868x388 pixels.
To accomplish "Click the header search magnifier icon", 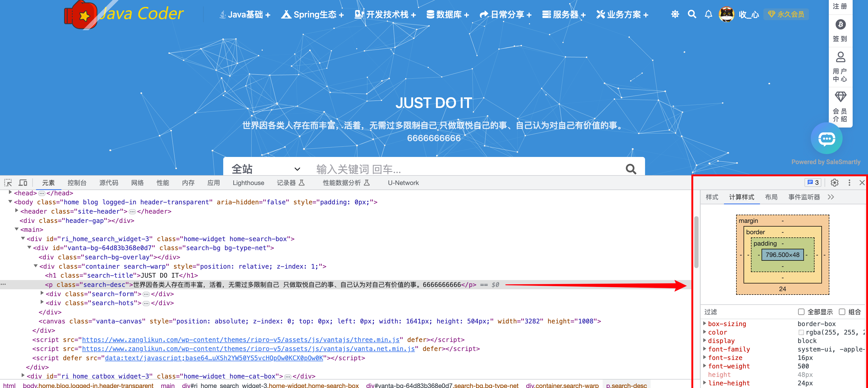I will [692, 14].
